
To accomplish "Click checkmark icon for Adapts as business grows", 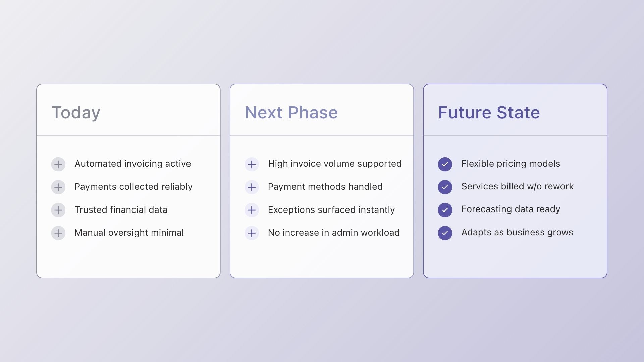I will coord(445,233).
